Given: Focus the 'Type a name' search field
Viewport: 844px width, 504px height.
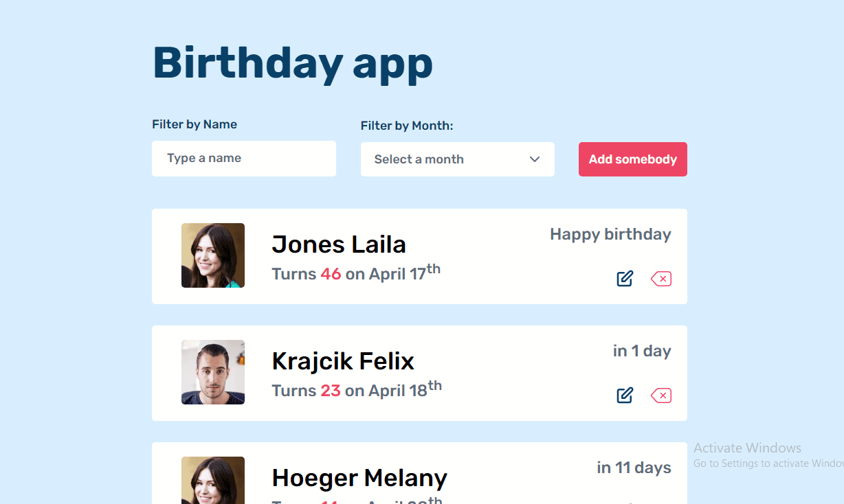Looking at the screenshot, I should tap(244, 159).
